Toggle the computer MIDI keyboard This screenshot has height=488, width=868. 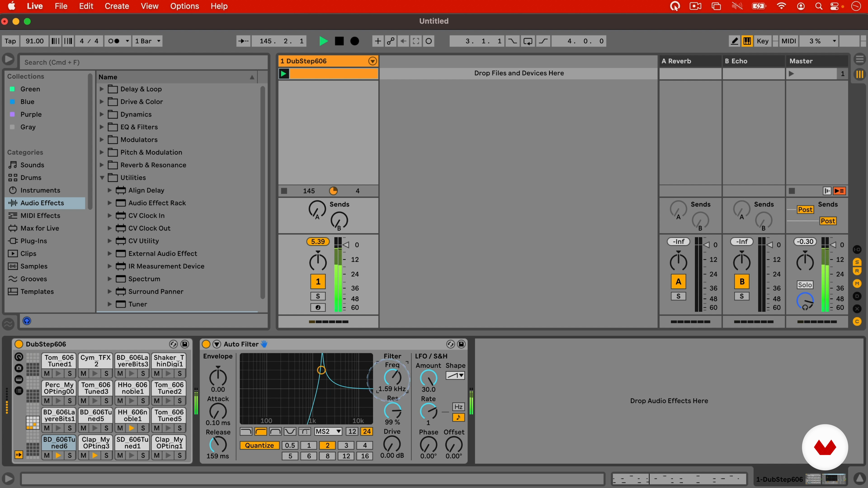click(x=747, y=41)
